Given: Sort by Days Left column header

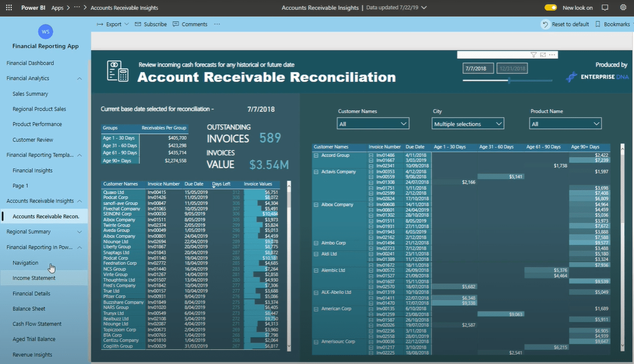Looking at the screenshot, I should click(x=220, y=184).
